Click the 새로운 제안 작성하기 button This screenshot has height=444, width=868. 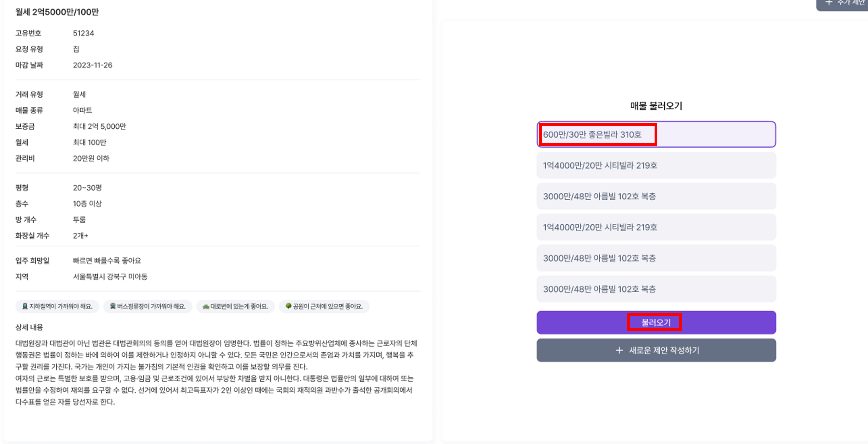click(656, 350)
